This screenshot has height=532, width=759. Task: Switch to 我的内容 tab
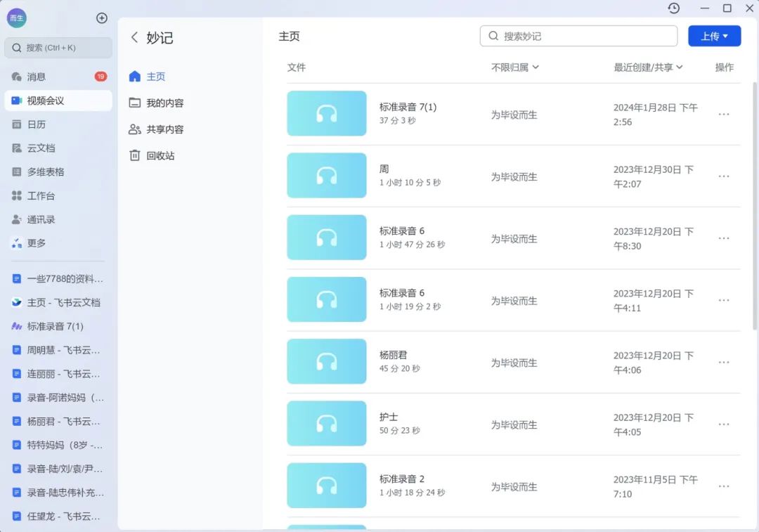pyautogui.click(x=164, y=103)
